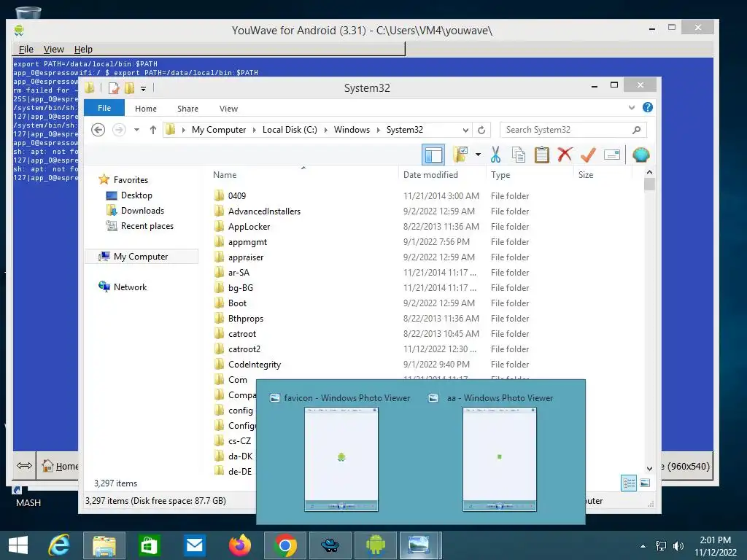The height and width of the screenshot is (560, 747).
Task: Switch to Details view button
Action: click(x=629, y=483)
